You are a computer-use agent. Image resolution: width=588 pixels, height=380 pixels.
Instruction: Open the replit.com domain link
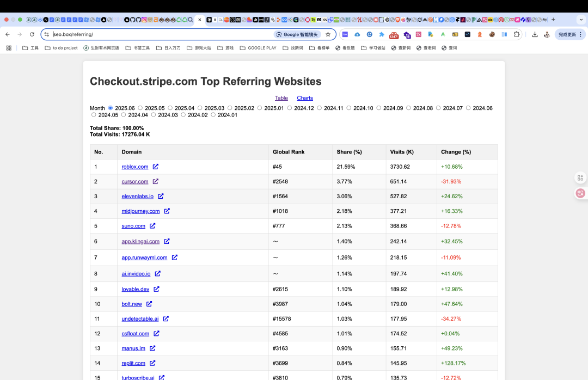tap(133, 363)
